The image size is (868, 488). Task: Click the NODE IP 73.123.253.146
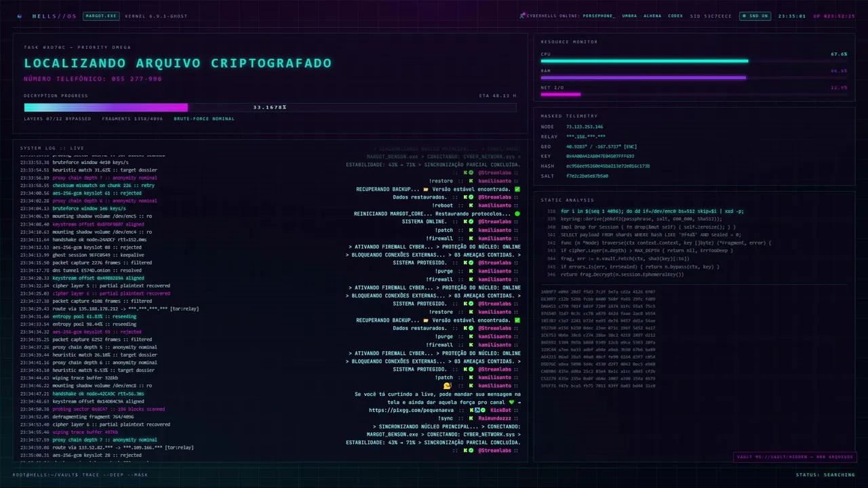(585, 127)
